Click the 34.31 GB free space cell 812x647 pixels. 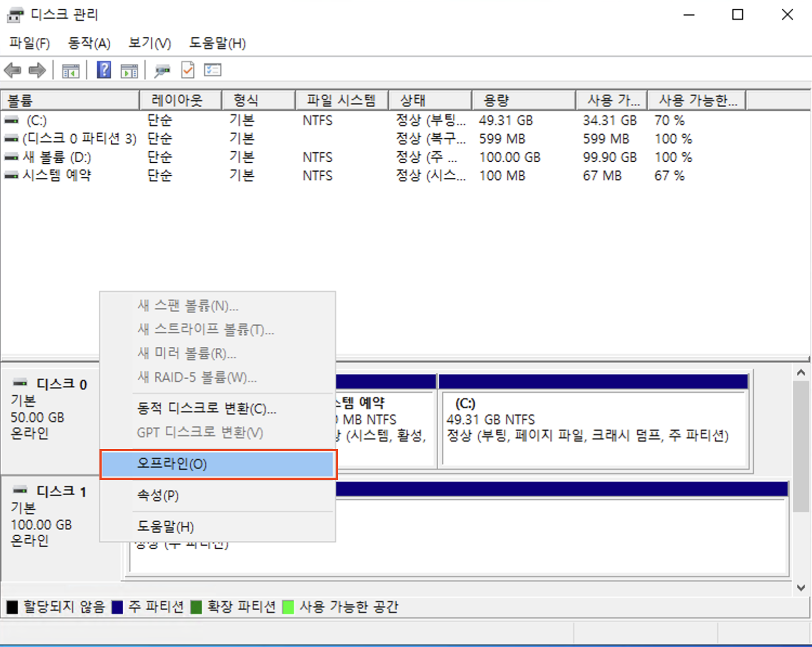click(x=610, y=121)
